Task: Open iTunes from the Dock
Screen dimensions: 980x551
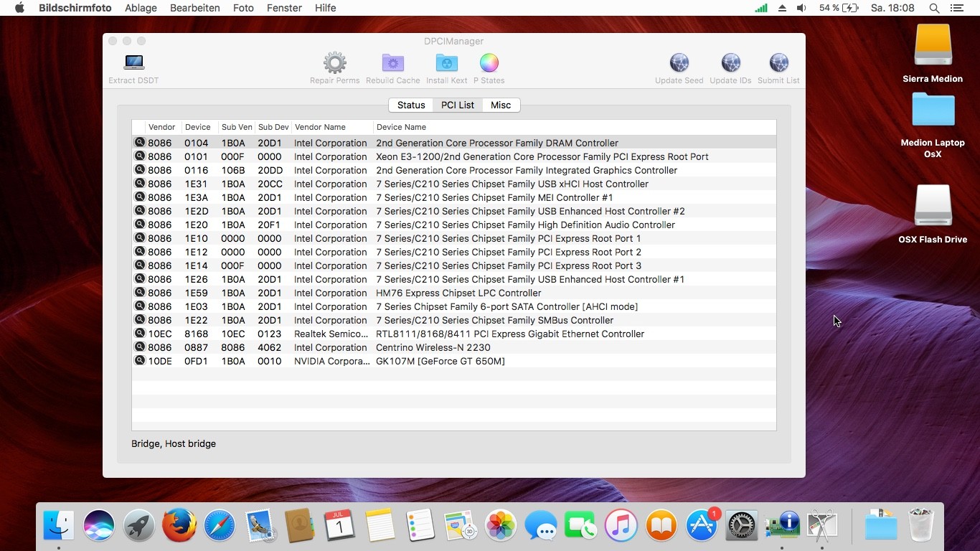Action: point(621,525)
